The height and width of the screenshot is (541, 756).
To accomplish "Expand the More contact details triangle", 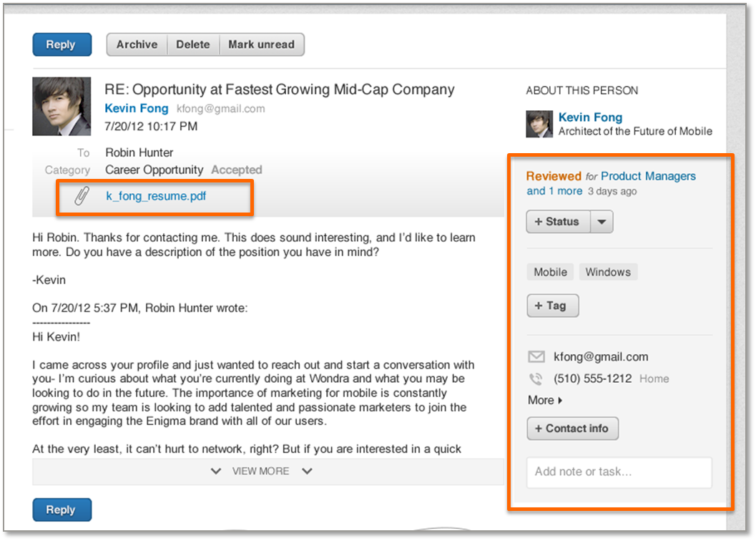I will [x=559, y=401].
